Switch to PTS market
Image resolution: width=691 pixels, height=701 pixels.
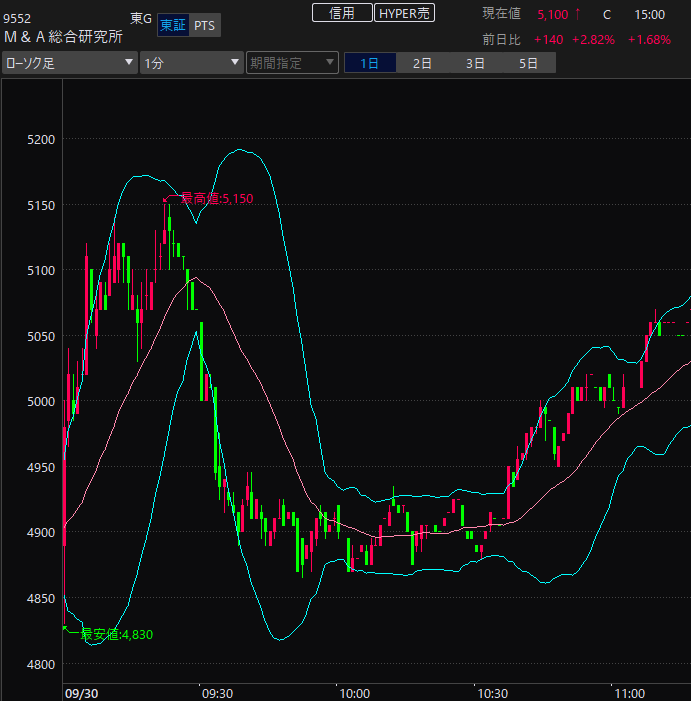click(205, 25)
